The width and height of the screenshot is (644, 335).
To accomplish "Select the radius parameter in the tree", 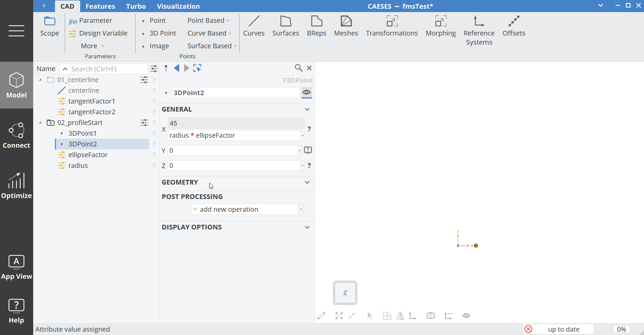I will click(x=77, y=165).
